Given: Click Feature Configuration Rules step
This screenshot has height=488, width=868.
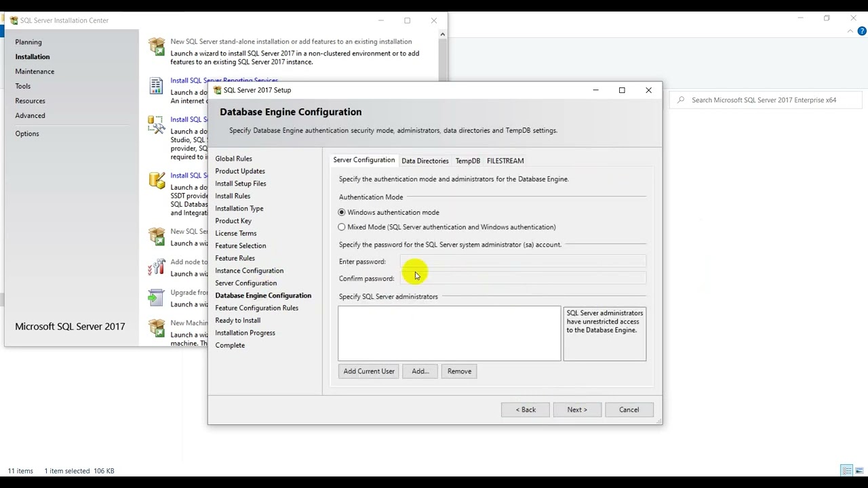Looking at the screenshot, I should pyautogui.click(x=257, y=308).
